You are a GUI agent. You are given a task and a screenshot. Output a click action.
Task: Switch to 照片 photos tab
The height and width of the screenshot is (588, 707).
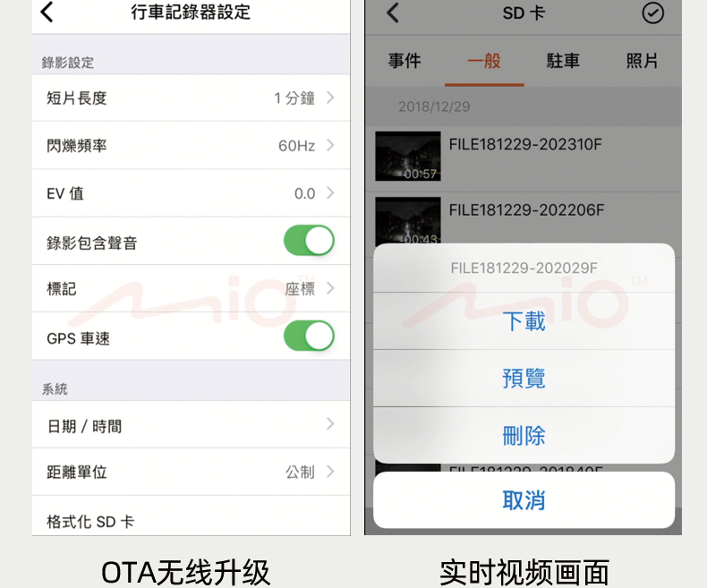pos(642,61)
